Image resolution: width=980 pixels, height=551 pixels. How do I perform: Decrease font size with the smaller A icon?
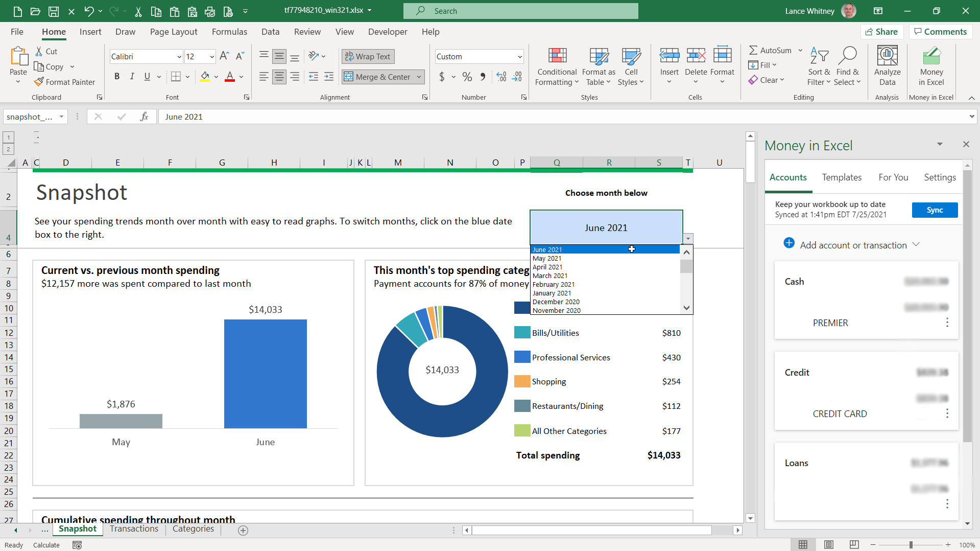tap(240, 56)
